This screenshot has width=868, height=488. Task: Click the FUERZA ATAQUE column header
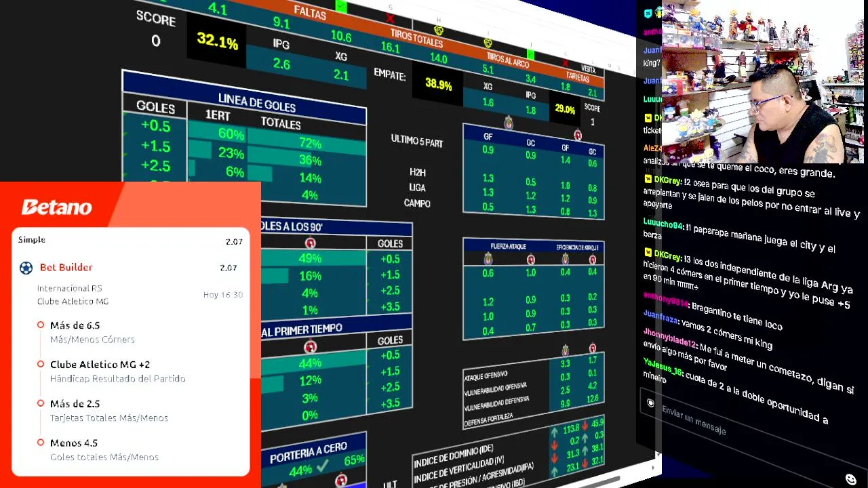point(508,246)
